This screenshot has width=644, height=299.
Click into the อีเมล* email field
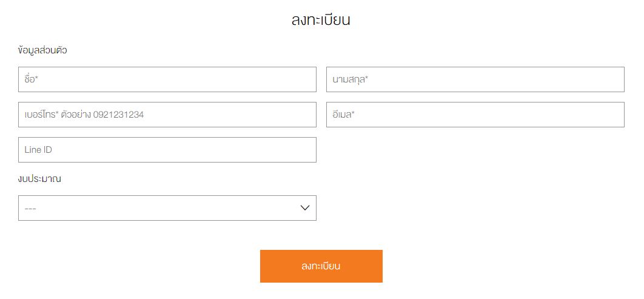click(475, 115)
